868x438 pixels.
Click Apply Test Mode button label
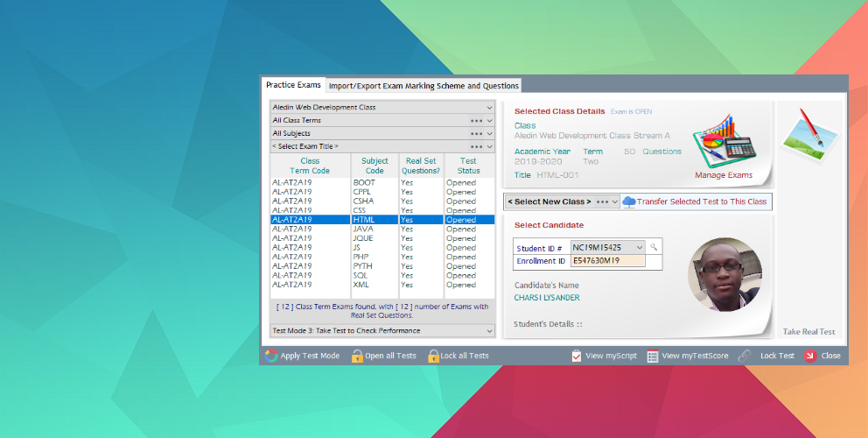pos(310,356)
